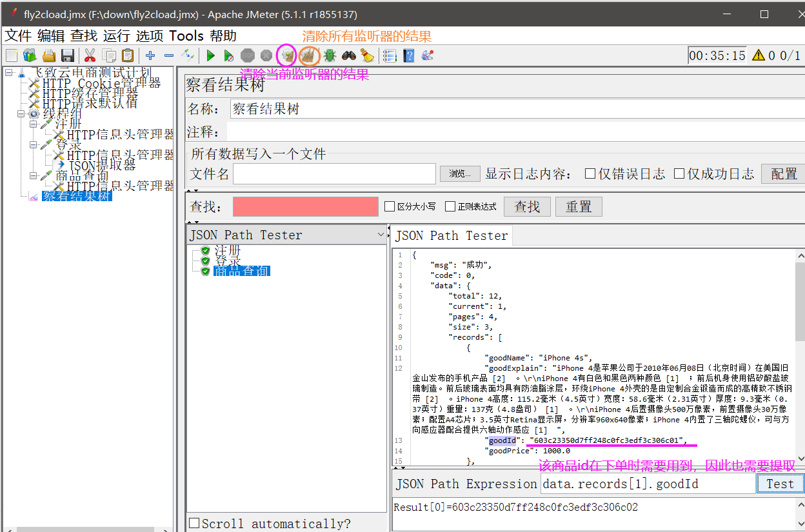Open the Function helper list icon

coord(390,55)
